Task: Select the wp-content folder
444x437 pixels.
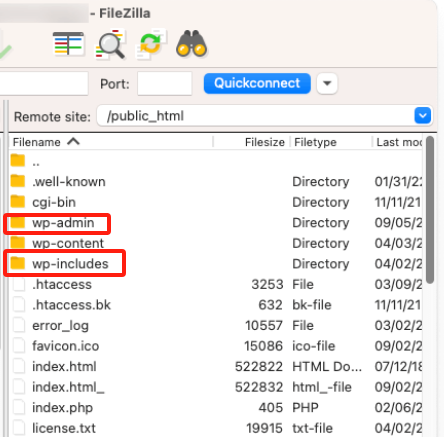Action: 216,243
